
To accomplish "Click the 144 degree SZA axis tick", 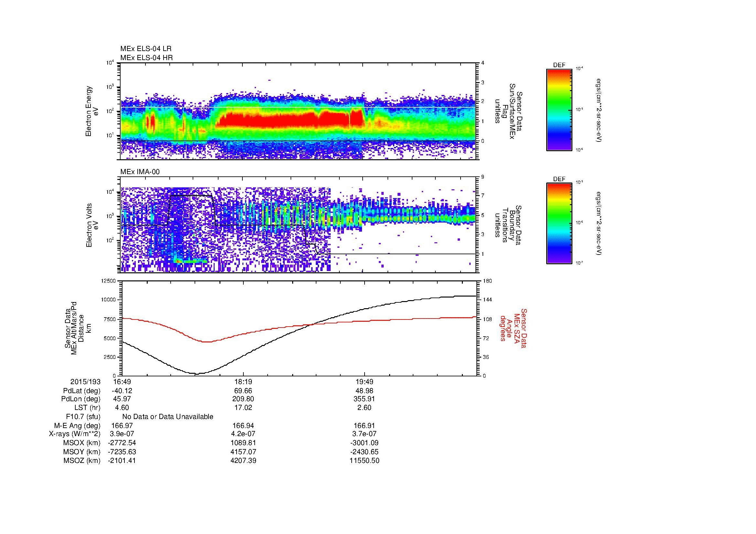I will [487, 300].
